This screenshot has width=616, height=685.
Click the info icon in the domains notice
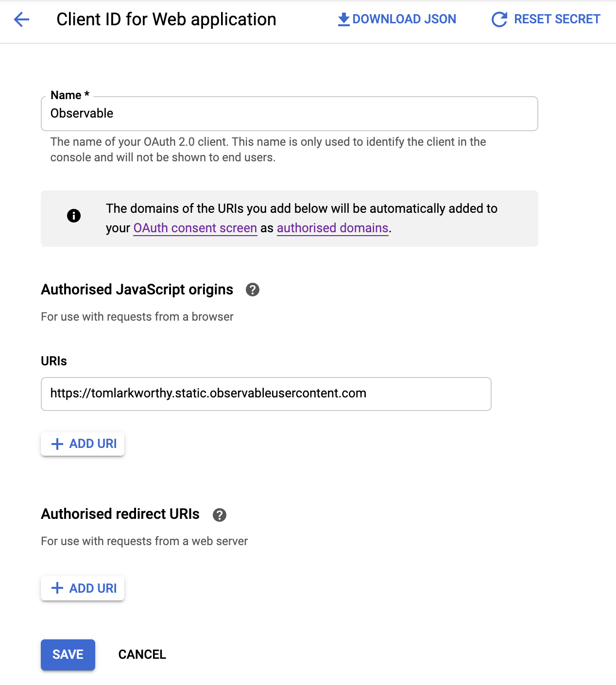pos(74,216)
